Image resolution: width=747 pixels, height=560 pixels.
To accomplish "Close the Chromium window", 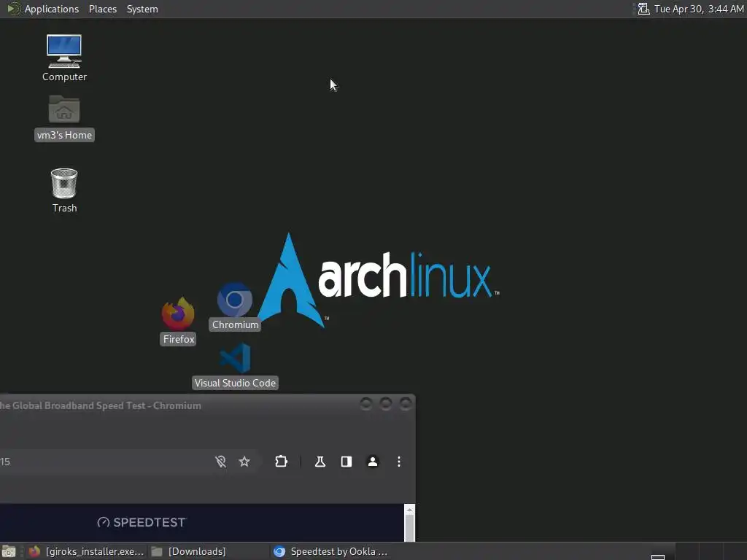I will 406,404.
